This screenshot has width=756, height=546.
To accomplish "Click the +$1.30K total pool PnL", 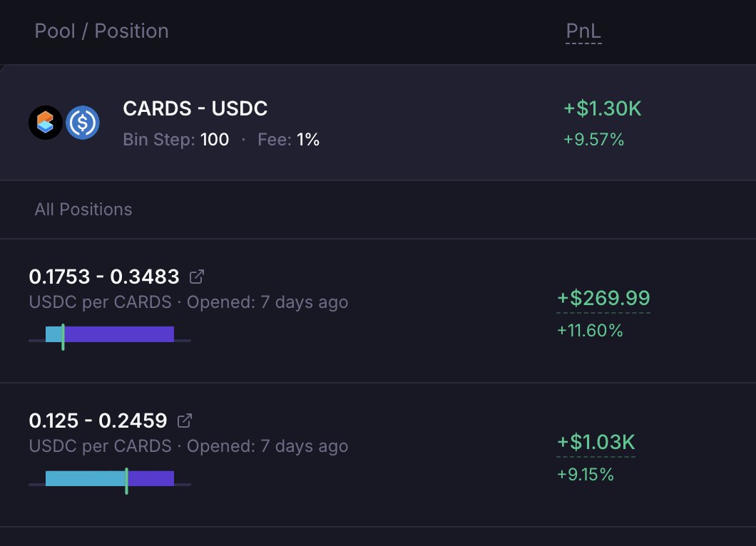I will click(603, 108).
